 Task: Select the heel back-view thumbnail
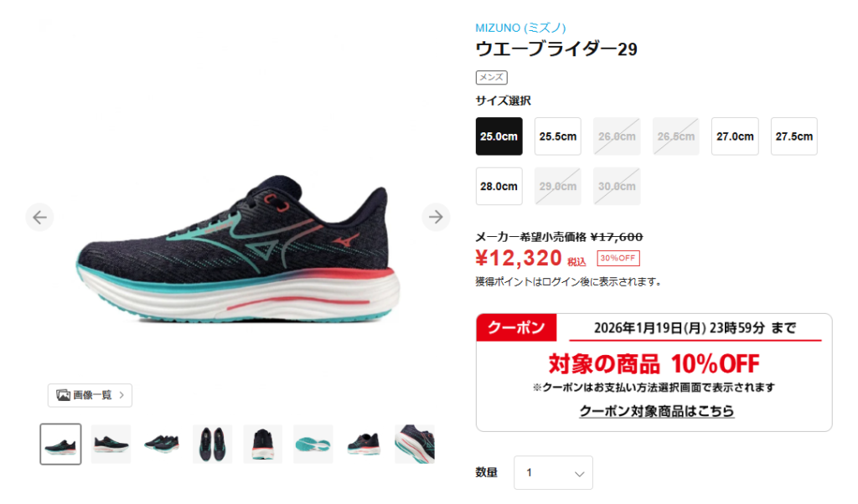(262, 444)
